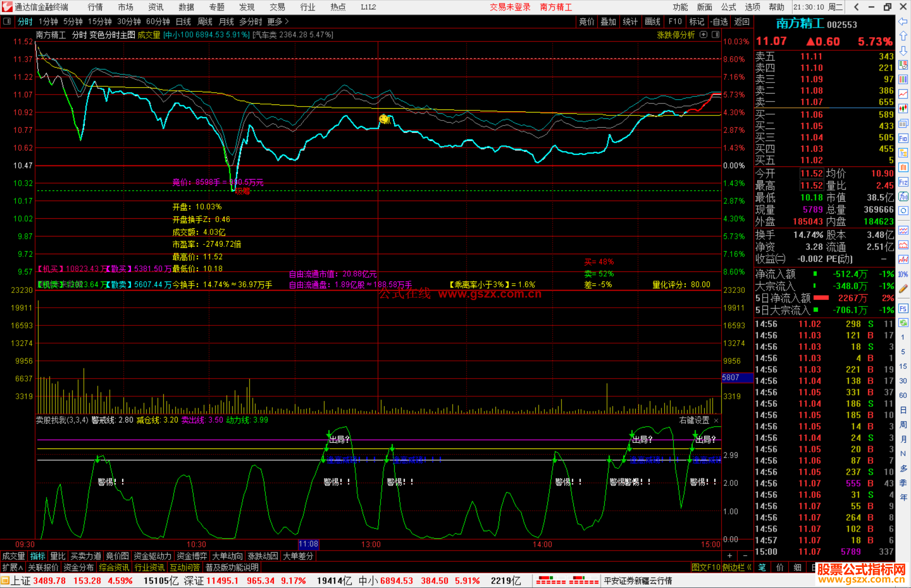Click the 统计 statistics button
Screen dimensions: 911x588
click(630, 21)
